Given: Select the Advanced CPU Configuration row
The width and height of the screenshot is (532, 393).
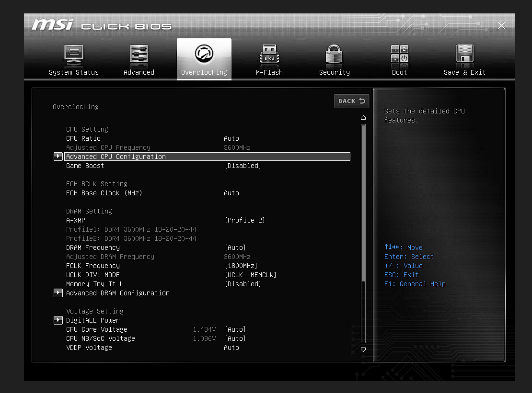Looking at the screenshot, I should 207,157.
